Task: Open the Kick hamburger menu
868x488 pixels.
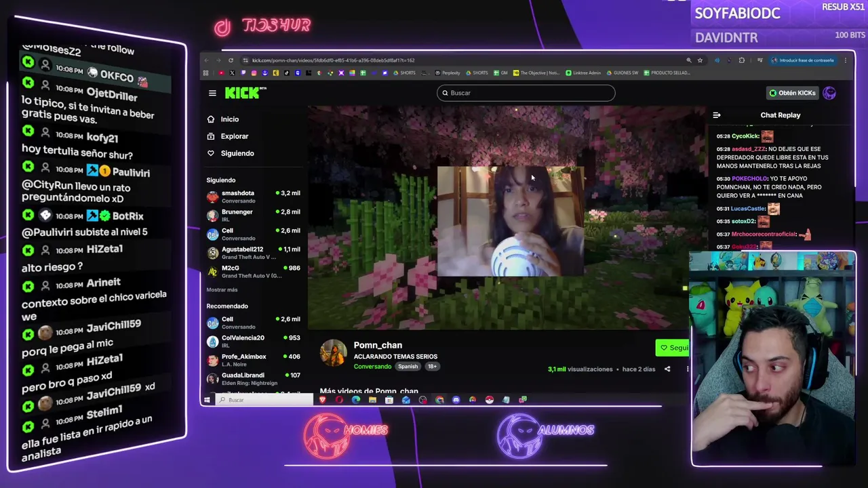Action: click(x=212, y=93)
